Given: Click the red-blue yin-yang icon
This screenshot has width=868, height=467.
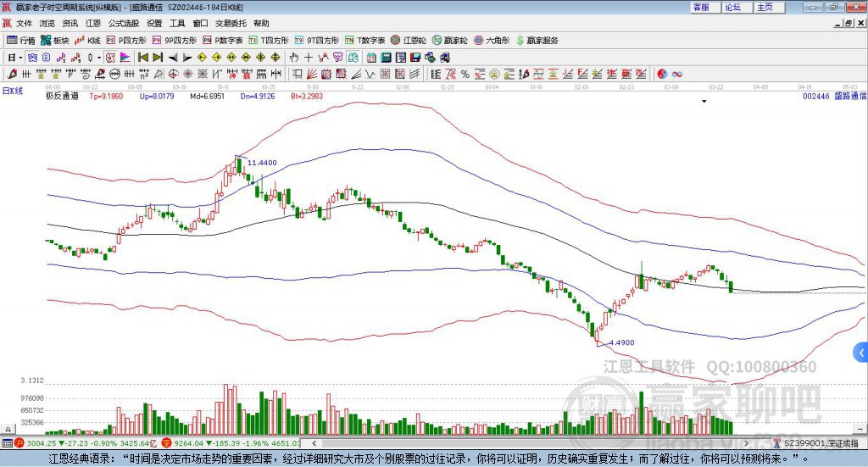Looking at the screenshot, I should tap(661, 74).
